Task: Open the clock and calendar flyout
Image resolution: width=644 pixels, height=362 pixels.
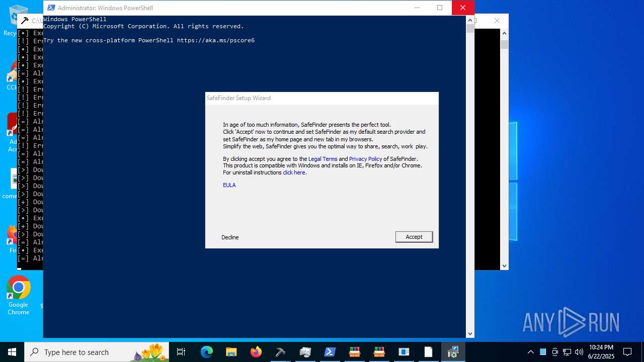Action: coord(601,352)
